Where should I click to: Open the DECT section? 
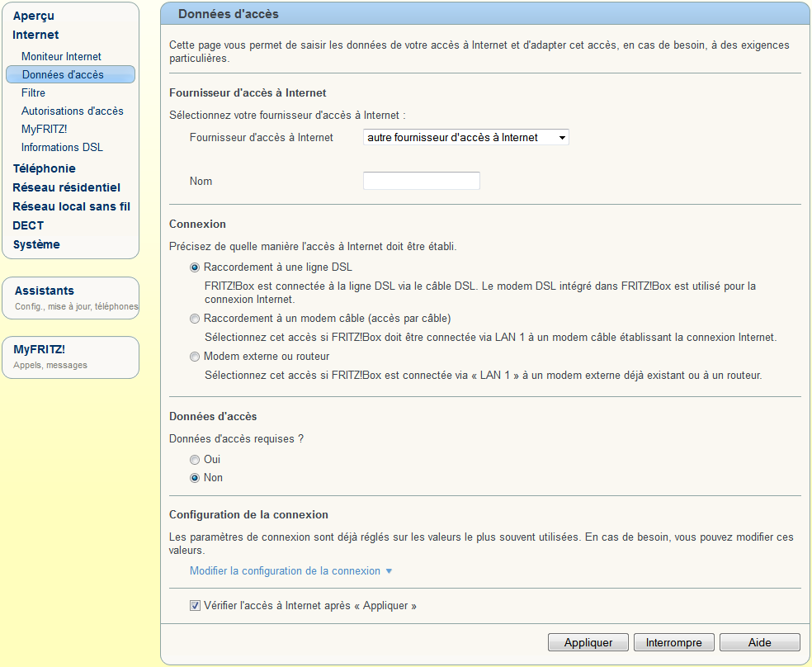(x=28, y=226)
